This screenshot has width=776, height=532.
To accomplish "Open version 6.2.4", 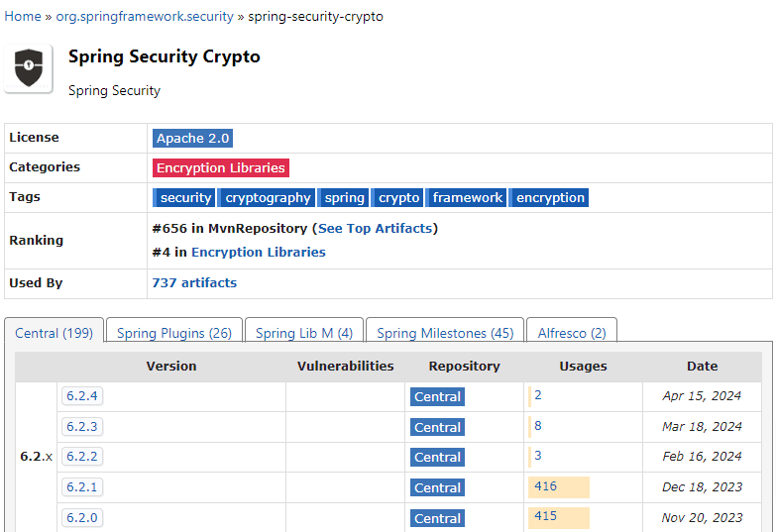I will [82, 396].
